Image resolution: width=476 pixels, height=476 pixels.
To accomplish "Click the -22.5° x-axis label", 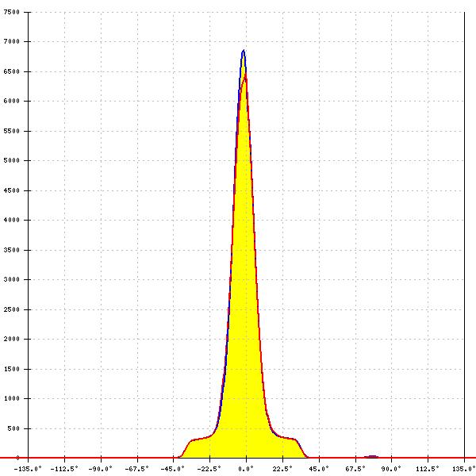I will [x=209, y=469].
